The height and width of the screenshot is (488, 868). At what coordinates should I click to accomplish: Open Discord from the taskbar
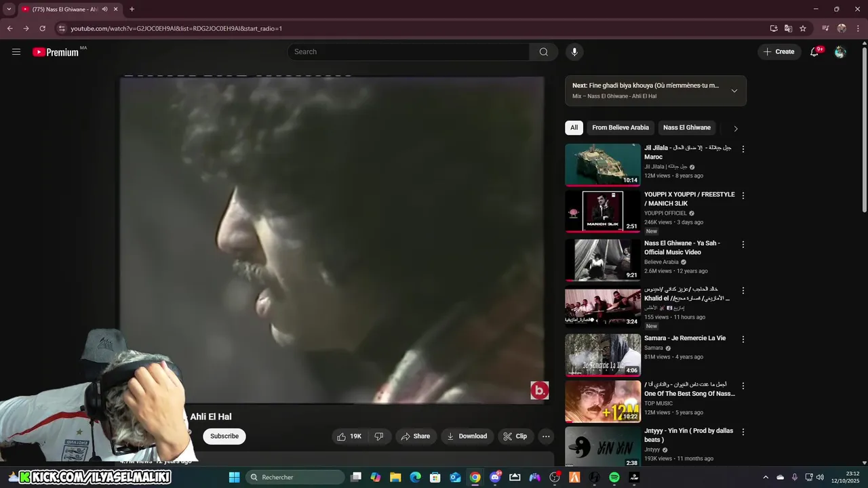[495, 477]
